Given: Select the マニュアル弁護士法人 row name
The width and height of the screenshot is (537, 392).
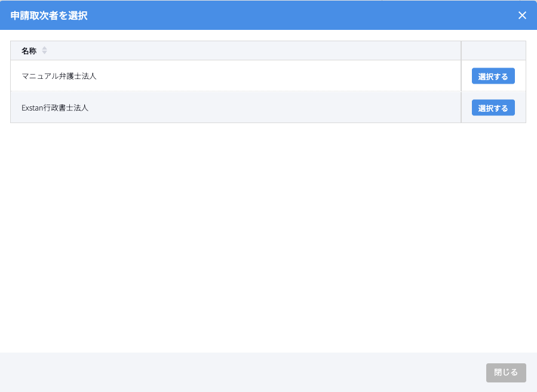Looking at the screenshot, I should pos(59,76).
